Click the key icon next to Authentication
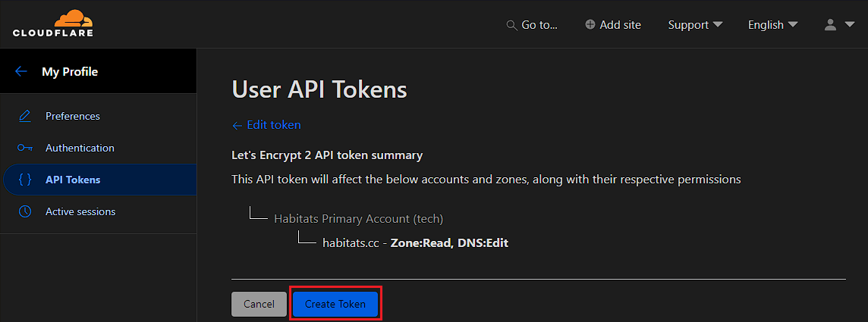The width and height of the screenshot is (868, 322). [x=25, y=148]
